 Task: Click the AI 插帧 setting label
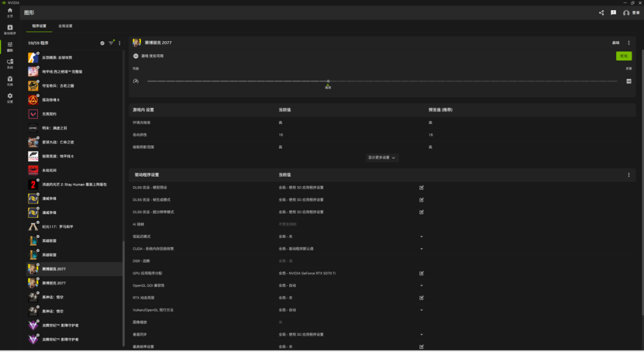138,225
